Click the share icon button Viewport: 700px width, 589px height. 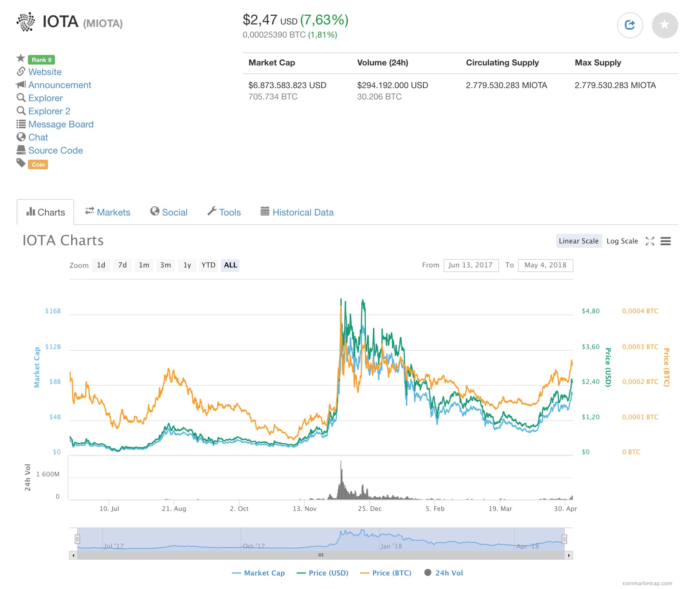click(630, 25)
